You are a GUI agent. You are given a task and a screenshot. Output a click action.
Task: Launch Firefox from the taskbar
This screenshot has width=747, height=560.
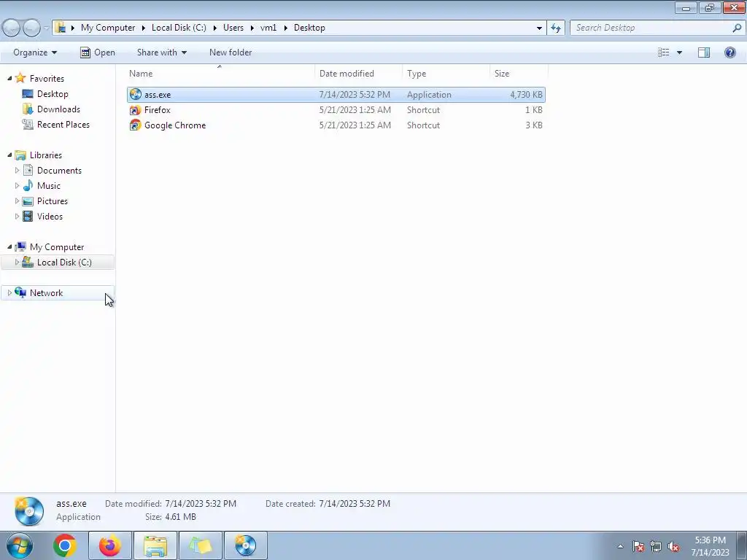click(x=109, y=545)
